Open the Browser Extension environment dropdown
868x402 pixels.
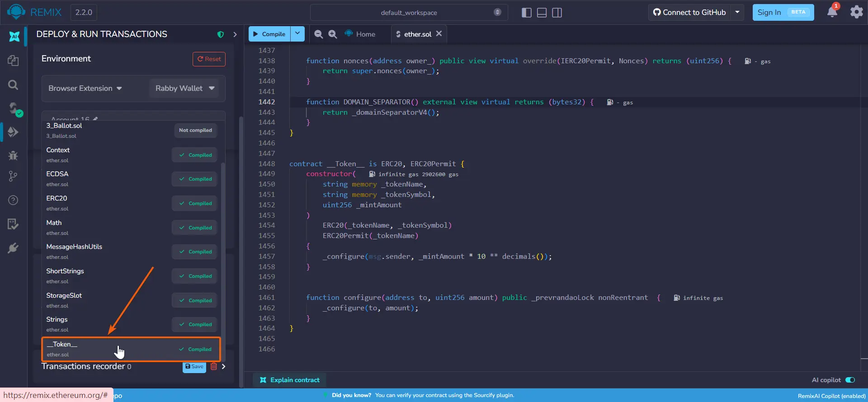pos(85,89)
